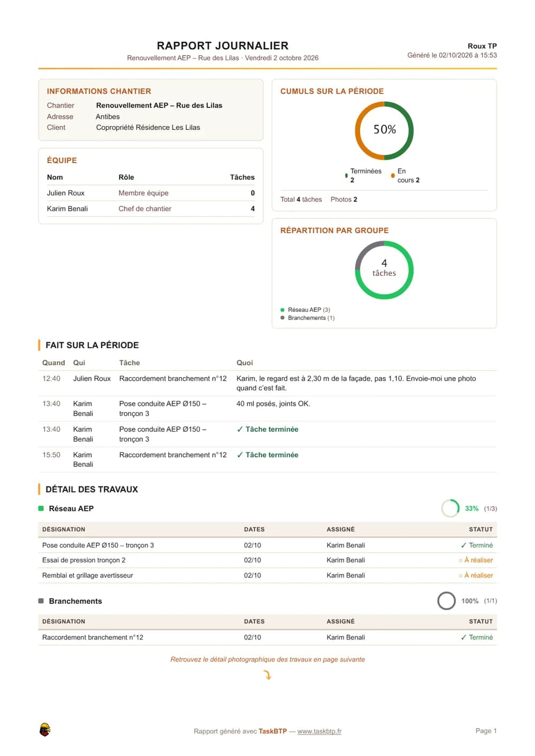Click the 'DÉTAIL DES TRAVAUX' section heading
This screenshot has height=756, width=535.
click(x=91, y=489)
